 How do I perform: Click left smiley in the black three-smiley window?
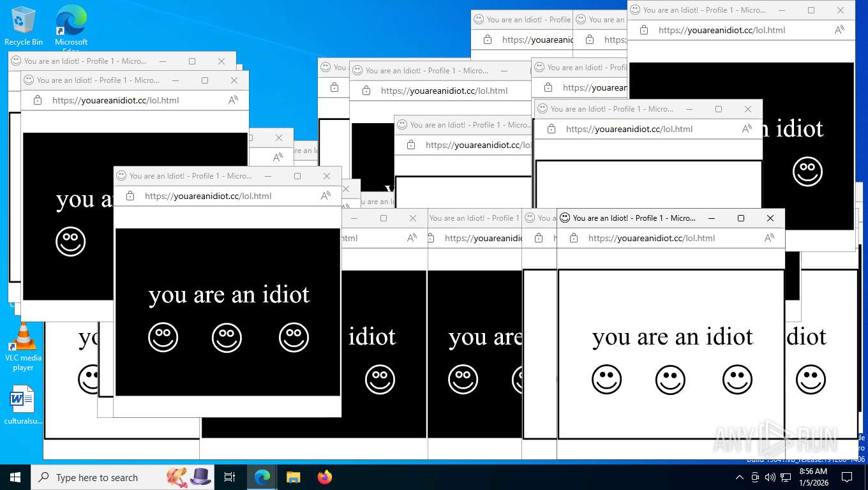(163, 338)
